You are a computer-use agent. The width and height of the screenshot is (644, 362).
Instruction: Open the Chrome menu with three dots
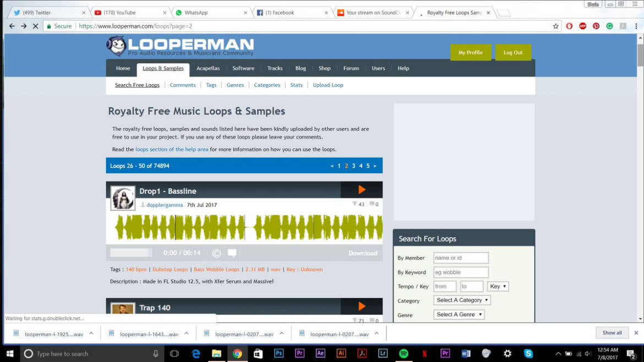(x=636, y=26)
